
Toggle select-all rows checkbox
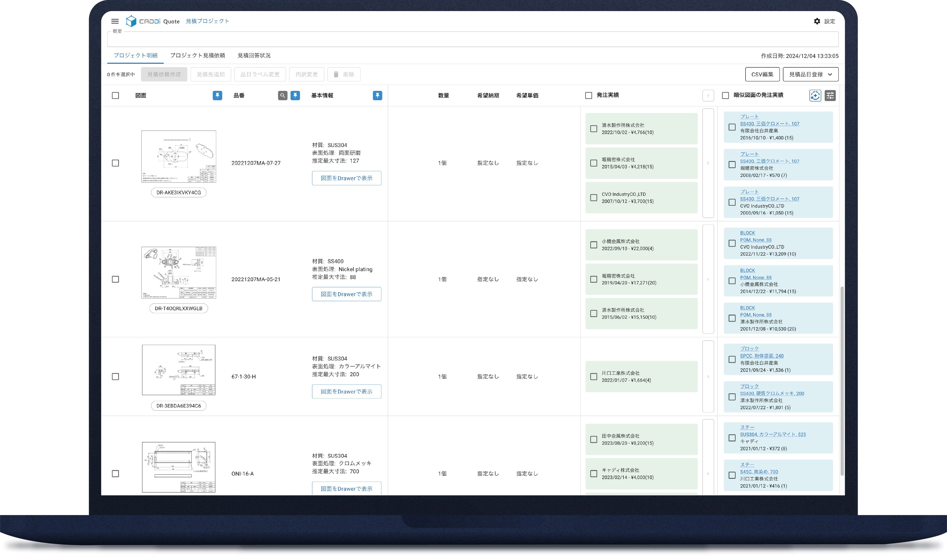[116, 95]
